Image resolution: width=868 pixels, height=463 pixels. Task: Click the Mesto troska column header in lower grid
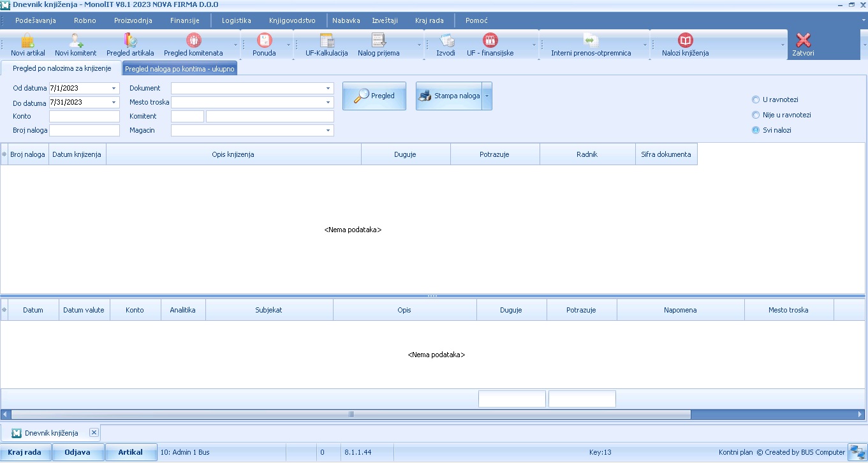pyautogui.click(x=789, y=310)
